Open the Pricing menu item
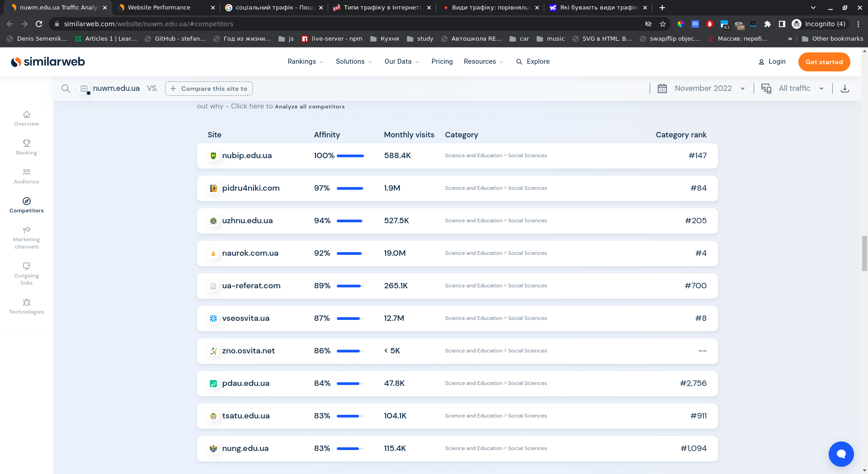 pyautogui.click(x=442, y=61)
